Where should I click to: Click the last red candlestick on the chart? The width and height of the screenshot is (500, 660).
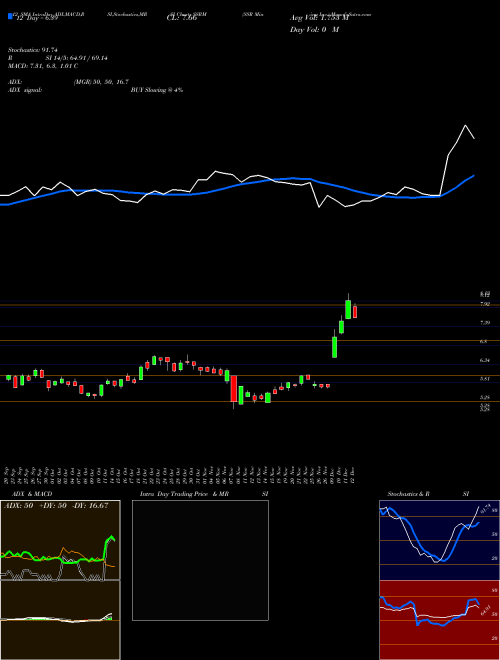pos(355,311)
